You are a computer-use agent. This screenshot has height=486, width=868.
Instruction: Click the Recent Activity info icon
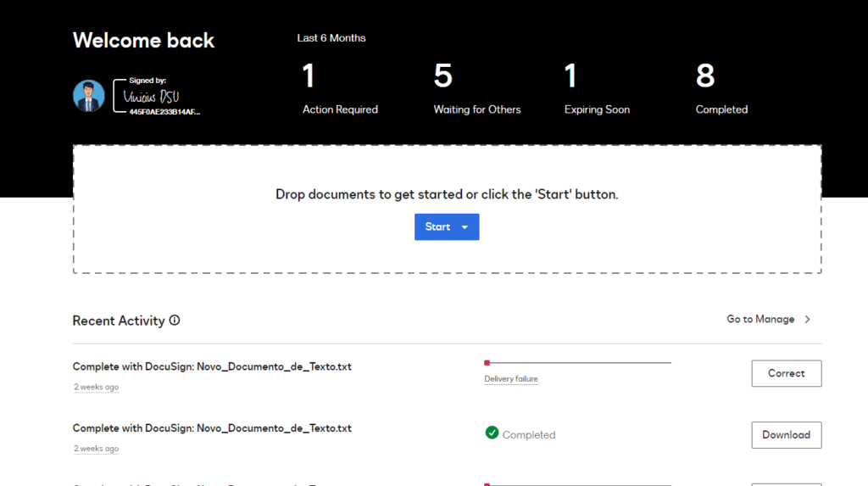pyautogui.click(x=175, y=321)
